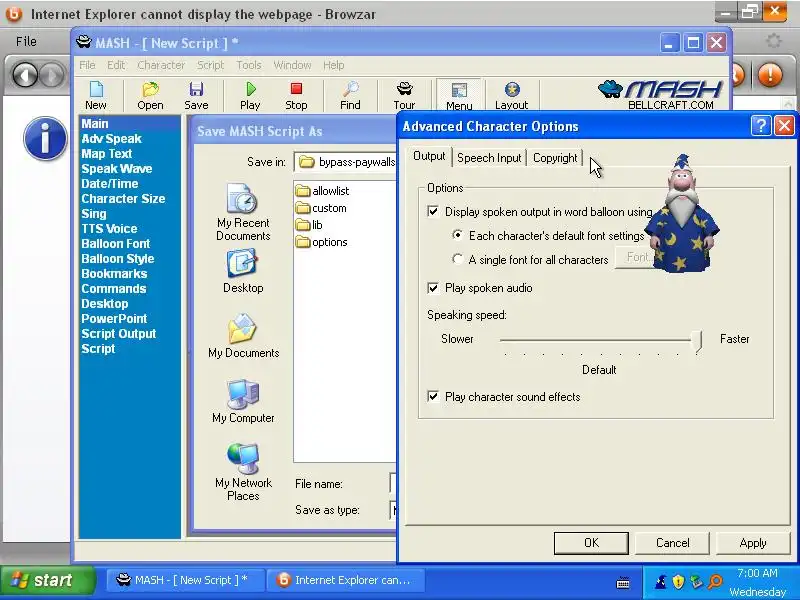Open the Save in bypass-paywalls dropdown
This screenshot has width=800, height=600.
tap(345, 162)
